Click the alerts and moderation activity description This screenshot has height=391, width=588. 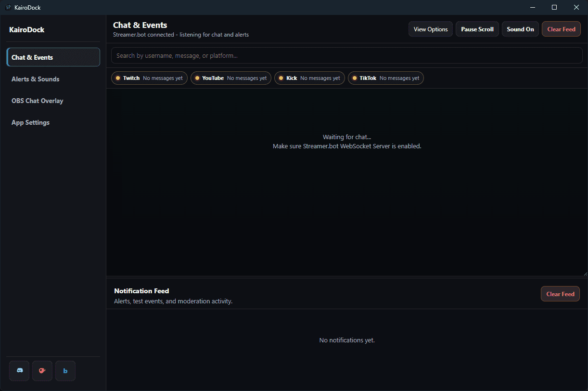pyautogui.click(x=173, y=301)
